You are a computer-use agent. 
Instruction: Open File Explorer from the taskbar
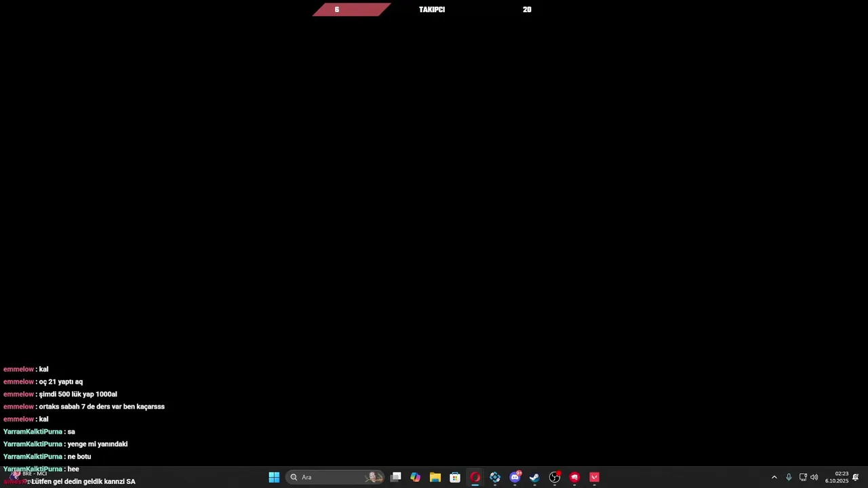(435, 477)
